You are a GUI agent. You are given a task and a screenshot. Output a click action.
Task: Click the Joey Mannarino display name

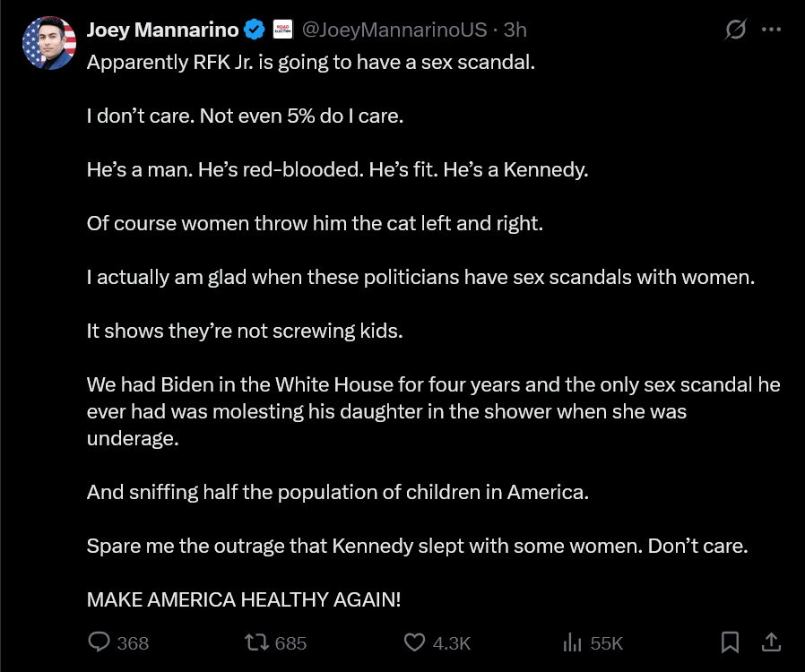162,30
